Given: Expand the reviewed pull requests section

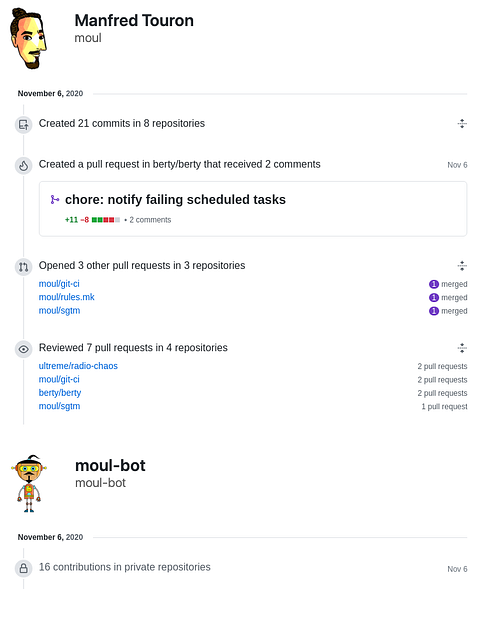Looking at the screenshot, I should pyautogui.click(x=462, y=348).
